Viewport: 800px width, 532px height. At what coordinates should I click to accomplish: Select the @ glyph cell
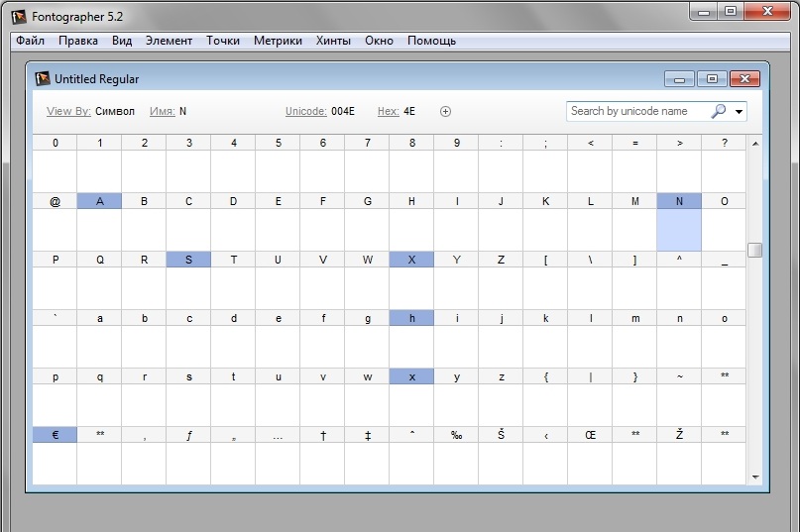pos(56,222)
